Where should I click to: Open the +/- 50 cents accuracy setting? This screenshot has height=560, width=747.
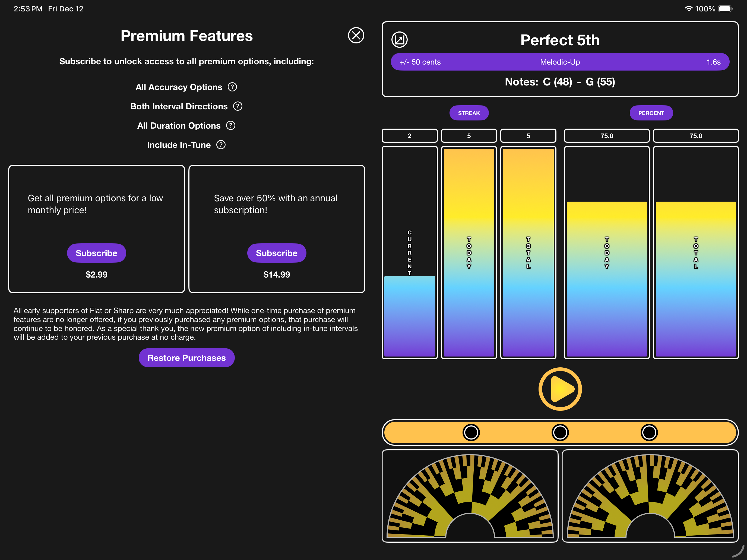[420, 62]
